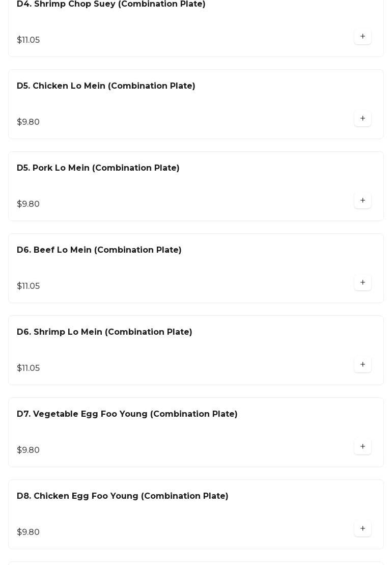Click D7 Vegetable Egg Foo Young title

[127, 414]
